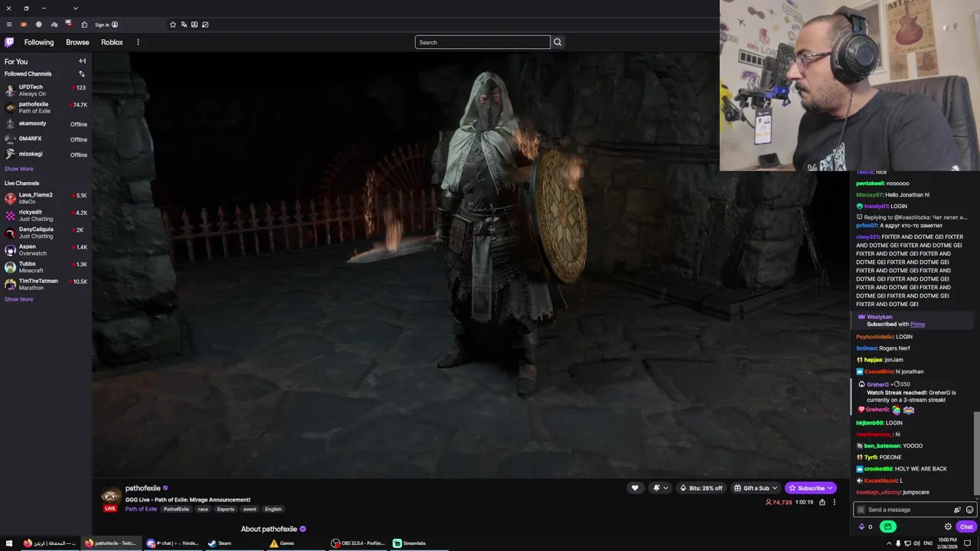This screenshot has height=551, width=980.
Task: Switch to OBS 32.0.4 in taskbar
Action: point(358,543)
